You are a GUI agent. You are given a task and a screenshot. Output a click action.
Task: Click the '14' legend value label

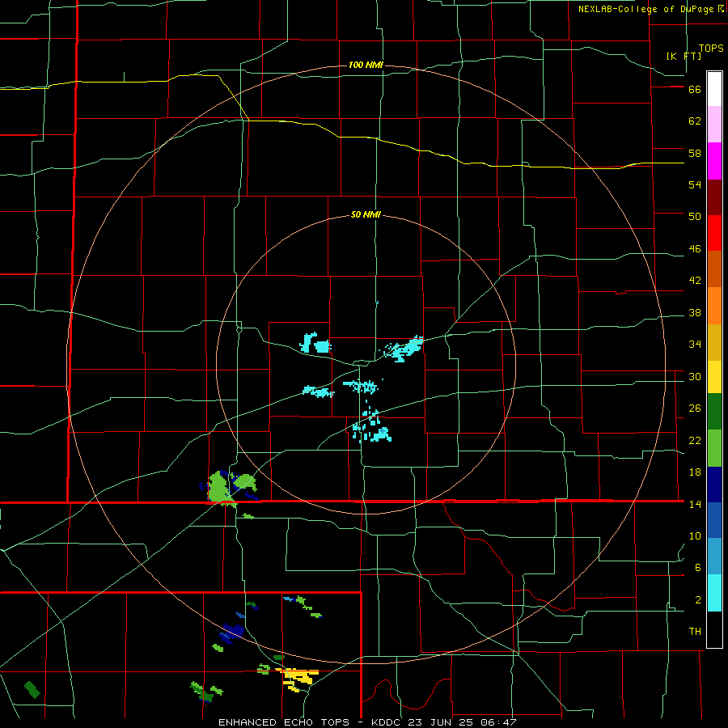tap(695, 504)
